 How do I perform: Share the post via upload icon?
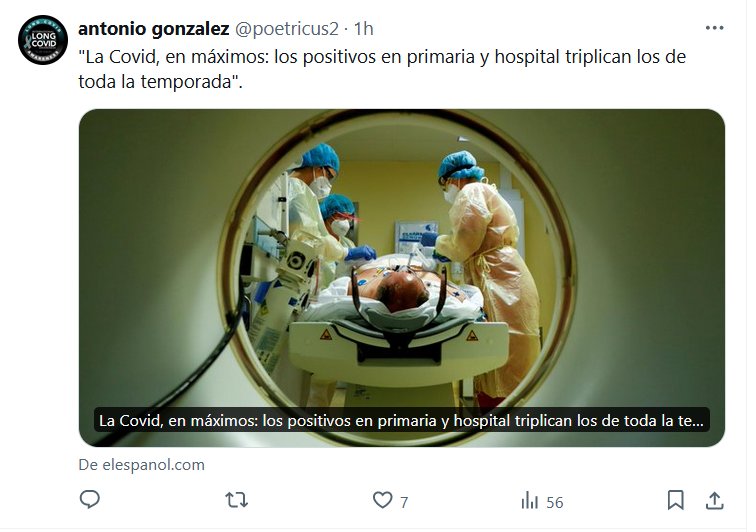coord(715,501)
